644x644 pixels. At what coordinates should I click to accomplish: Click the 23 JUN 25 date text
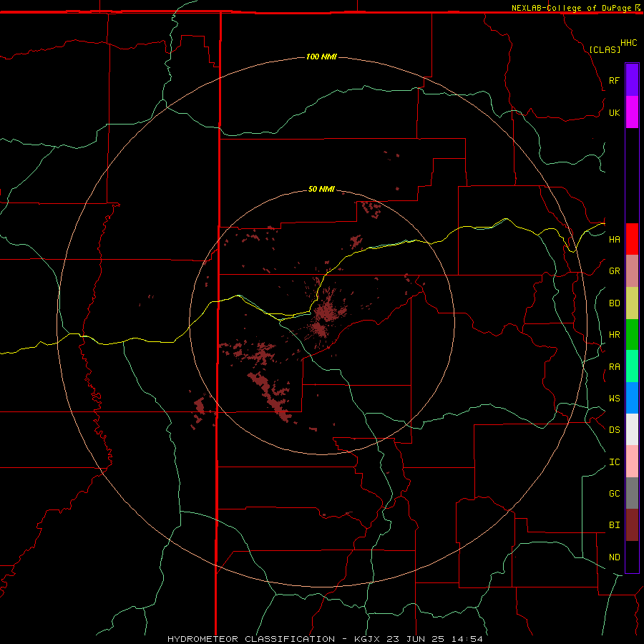[x=415, y=639]
